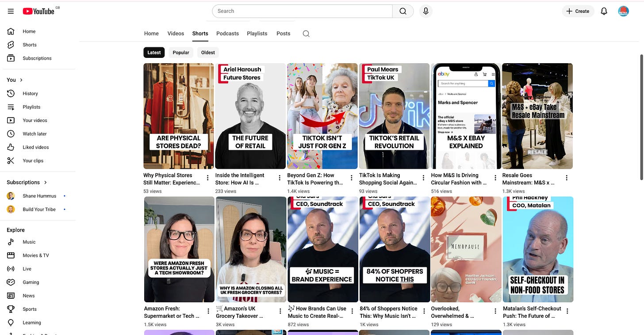This screenshot has height=335, width=644.
Task: Select the Oldest sort chip
Action: (x=208, y=53)
